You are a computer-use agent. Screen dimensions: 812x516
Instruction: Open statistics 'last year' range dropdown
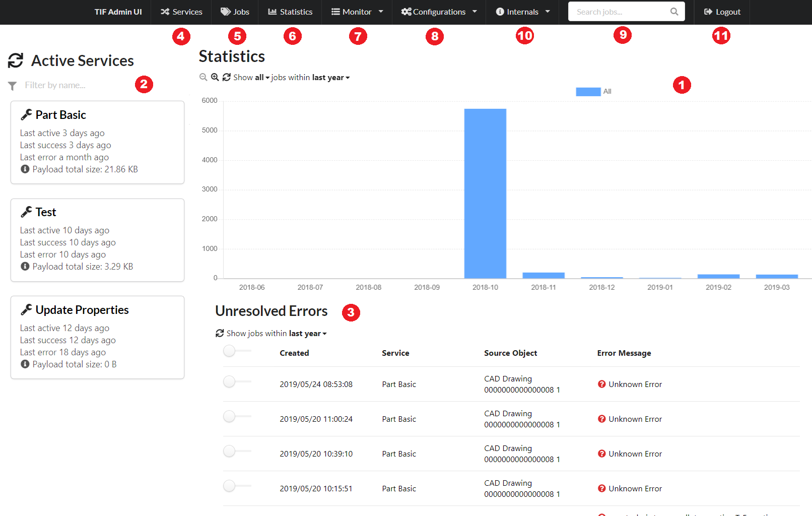[330, 78]
